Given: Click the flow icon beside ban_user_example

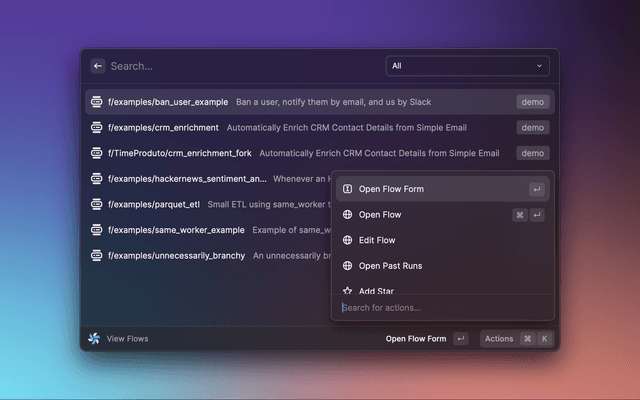Looking at the screenshot, I should pyautogui.click(x=96, y=102).
